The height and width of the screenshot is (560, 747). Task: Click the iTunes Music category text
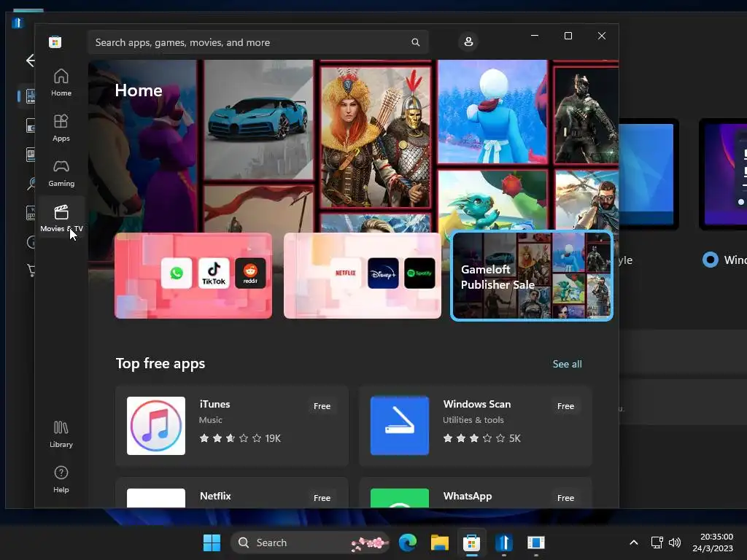211,420
